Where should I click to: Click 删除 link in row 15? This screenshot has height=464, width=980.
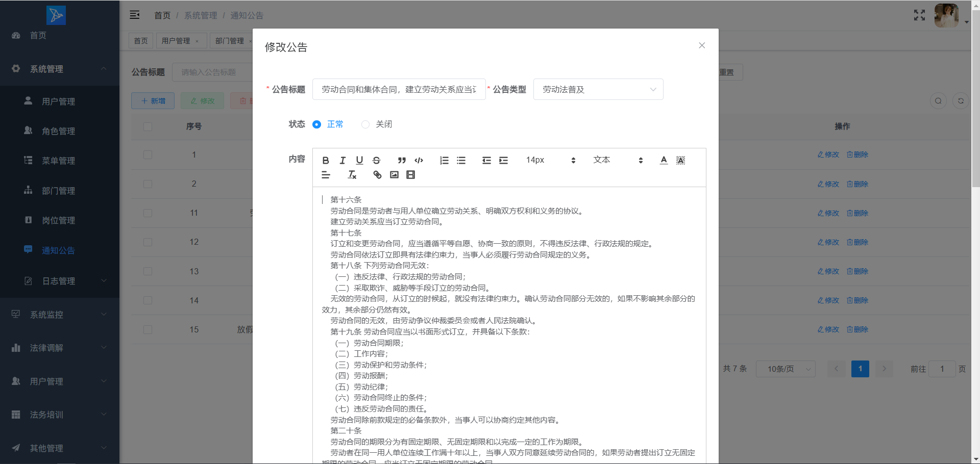tap(857, 329)
